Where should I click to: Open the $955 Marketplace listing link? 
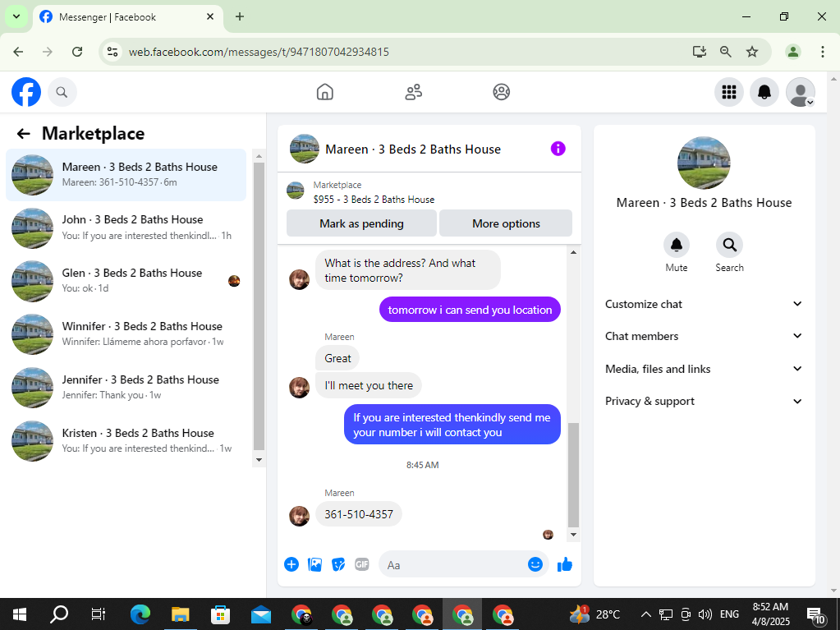pos(374,200)
